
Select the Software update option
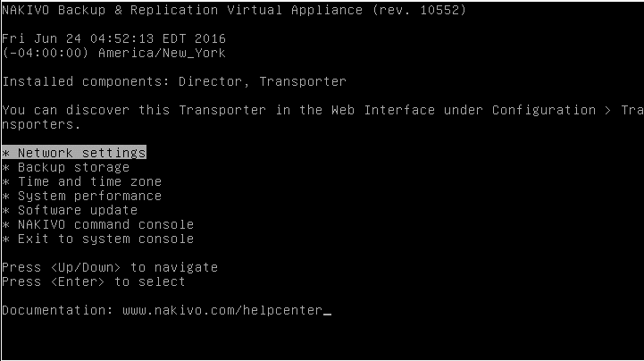pyautogui.click(x=77, y=210)
